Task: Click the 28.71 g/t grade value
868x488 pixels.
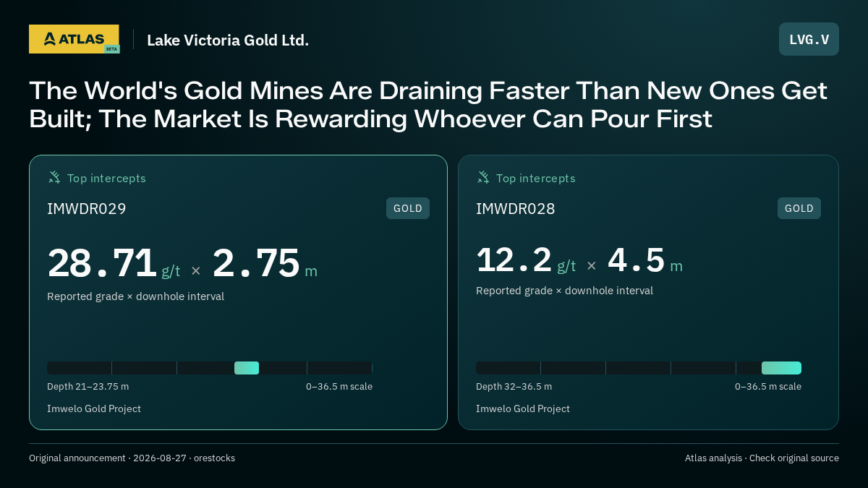Action: [x=114, y=263]
